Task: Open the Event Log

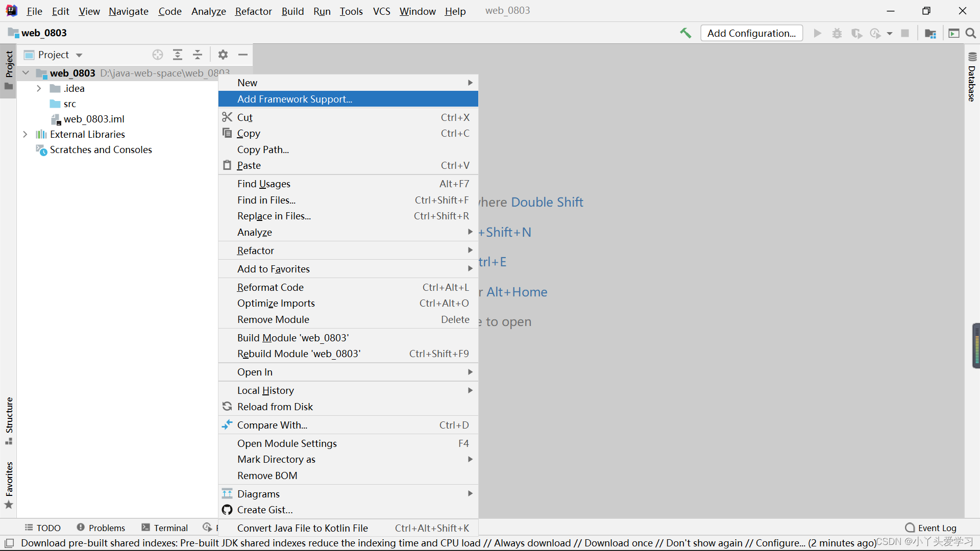Action: (x=930, y=528)
